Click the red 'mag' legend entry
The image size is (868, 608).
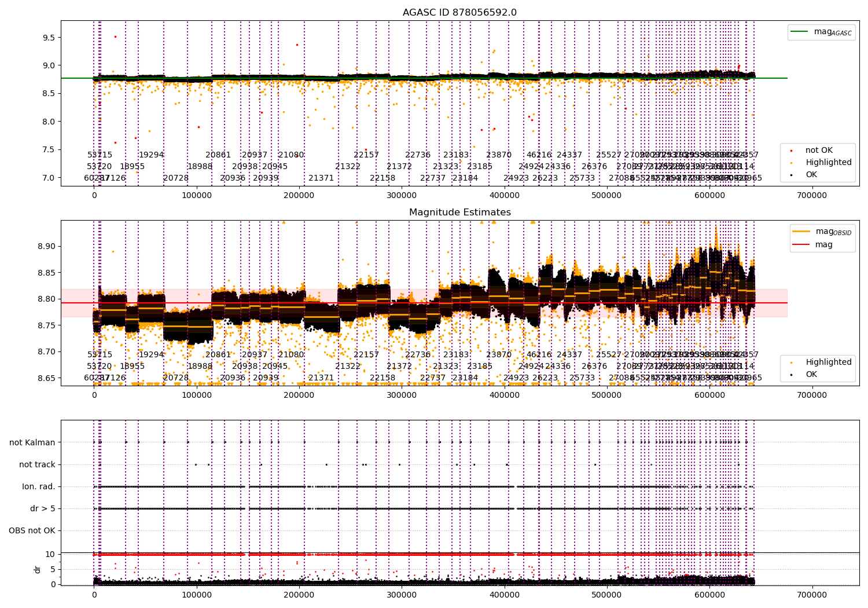pos(813,245)
